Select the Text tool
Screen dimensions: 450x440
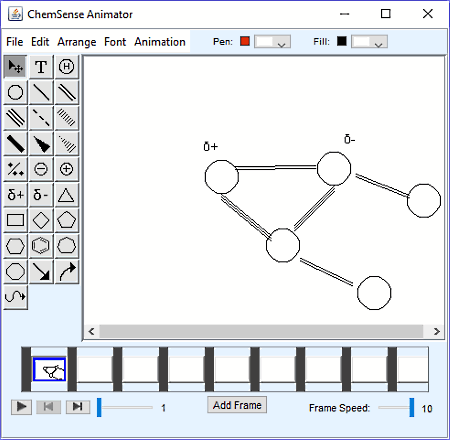[x=41, y=67]
